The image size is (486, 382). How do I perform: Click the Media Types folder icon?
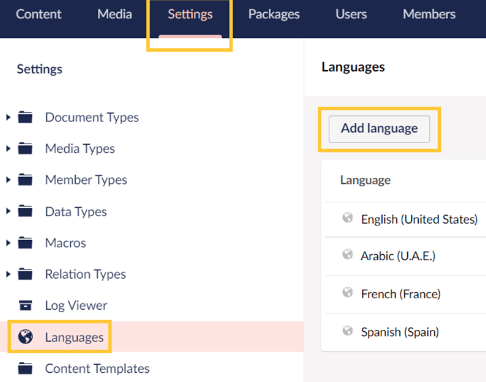click(25, 149)
